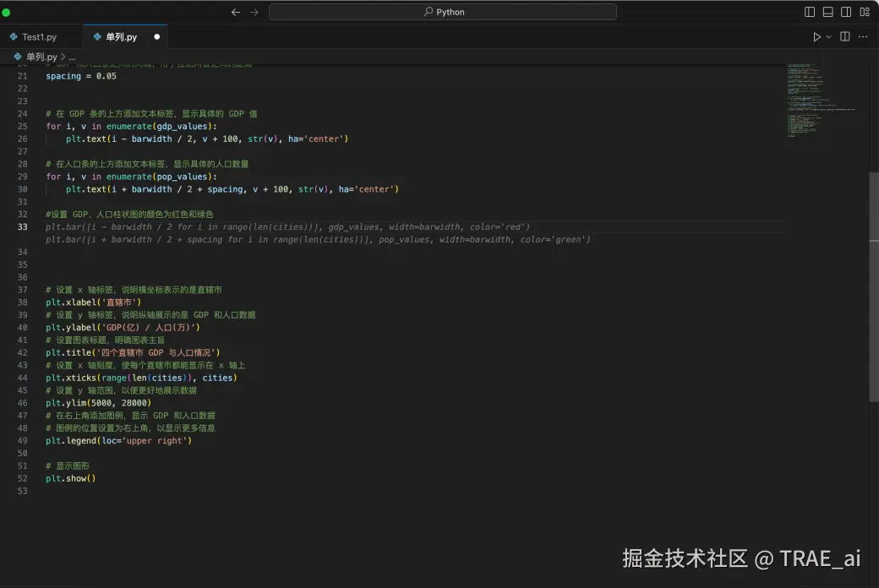This screenshot has height=588, width=879.
Task: Click the plt.xlabel('直辖市') line
Action: 94,302
